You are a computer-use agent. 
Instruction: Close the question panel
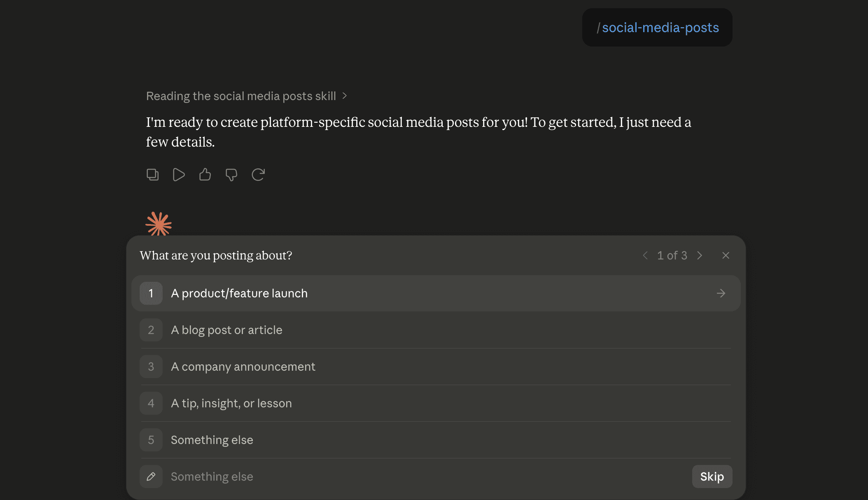click(726, 255)
